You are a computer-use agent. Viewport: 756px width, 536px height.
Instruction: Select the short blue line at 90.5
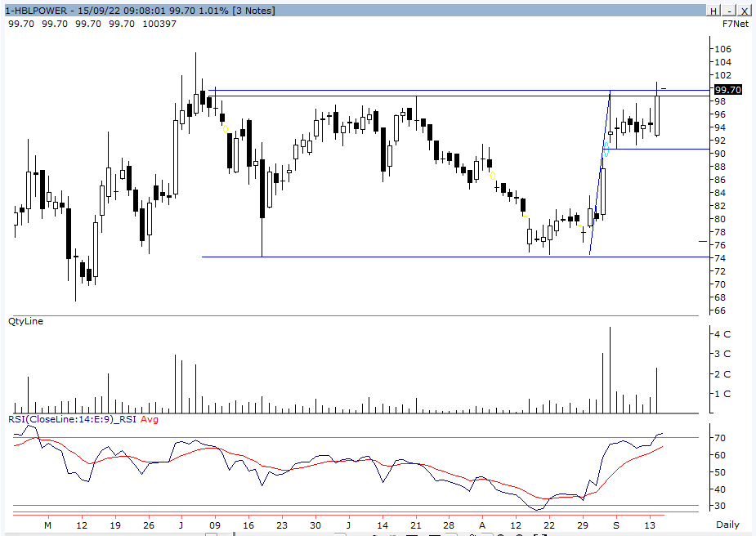[x=657, y=149]
